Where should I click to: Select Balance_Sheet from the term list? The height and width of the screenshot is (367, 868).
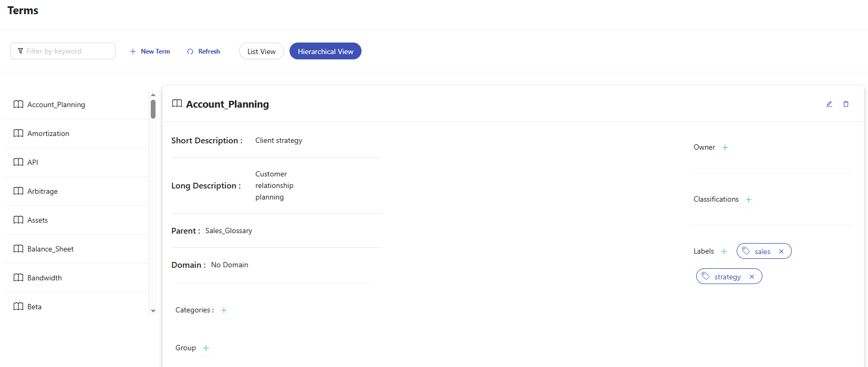tap(50, 249)
